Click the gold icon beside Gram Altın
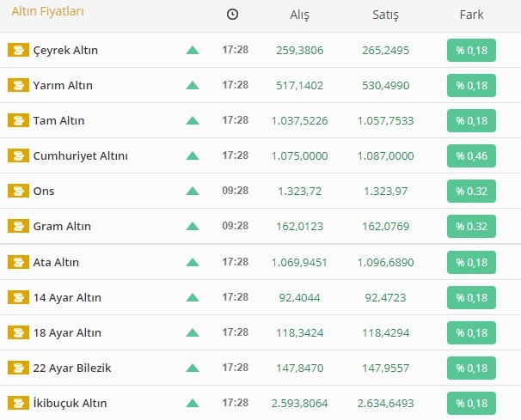Image resolution: width=521 pixels, height=420 pixels. [18, 226]
